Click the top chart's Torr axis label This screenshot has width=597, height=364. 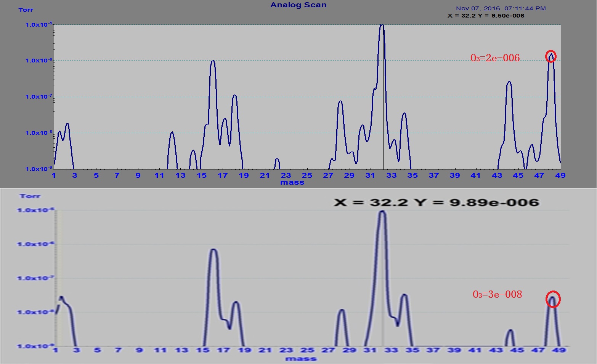point(26,10)
